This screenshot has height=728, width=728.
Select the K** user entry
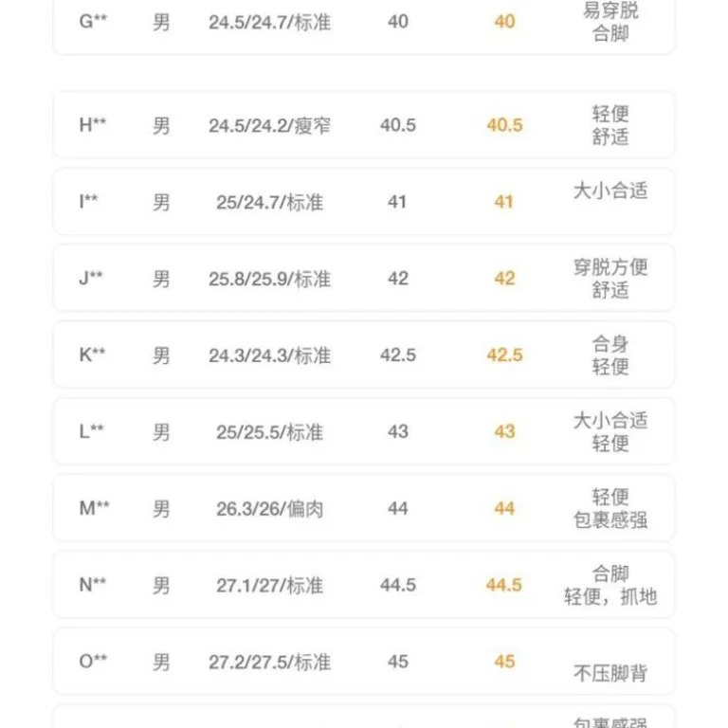(364, 355)
